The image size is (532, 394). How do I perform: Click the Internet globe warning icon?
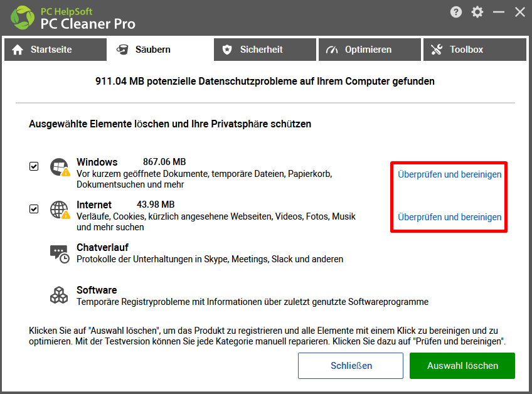(x=60, y=210)
